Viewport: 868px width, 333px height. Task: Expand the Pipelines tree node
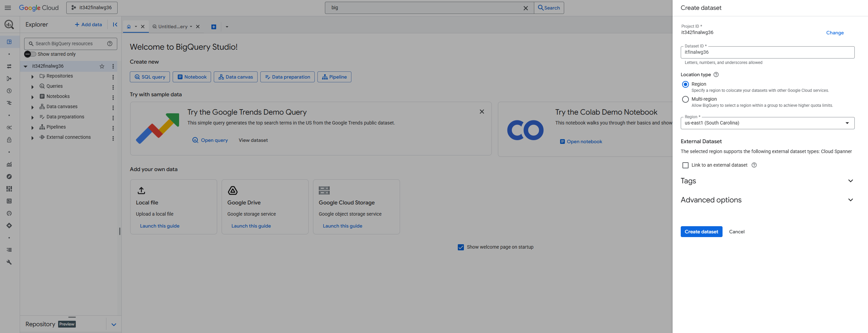pyautogui.click(x=32, y=128)
